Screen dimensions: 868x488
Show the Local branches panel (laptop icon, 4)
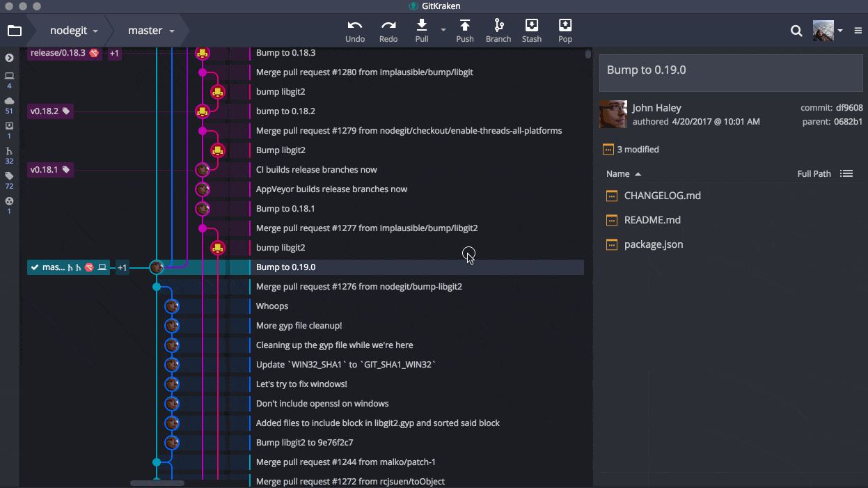(9, 79)
